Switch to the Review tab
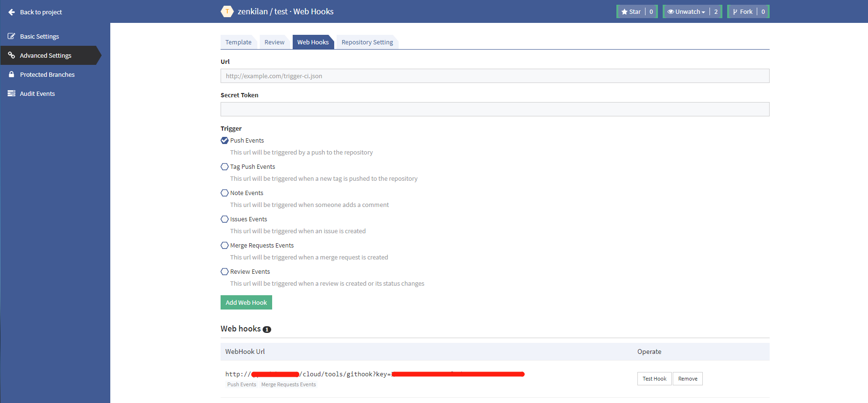The width and height of the screenshot is (868, 403). [x=275, y=42]
